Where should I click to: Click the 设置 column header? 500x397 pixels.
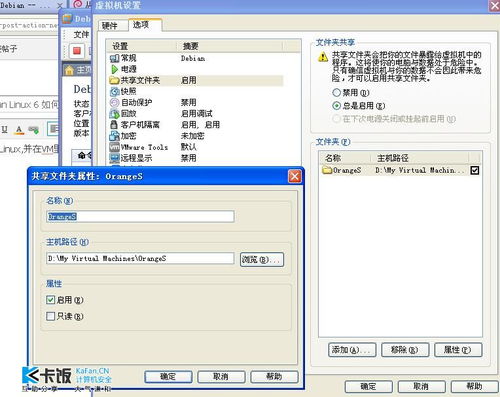(142, 46)
